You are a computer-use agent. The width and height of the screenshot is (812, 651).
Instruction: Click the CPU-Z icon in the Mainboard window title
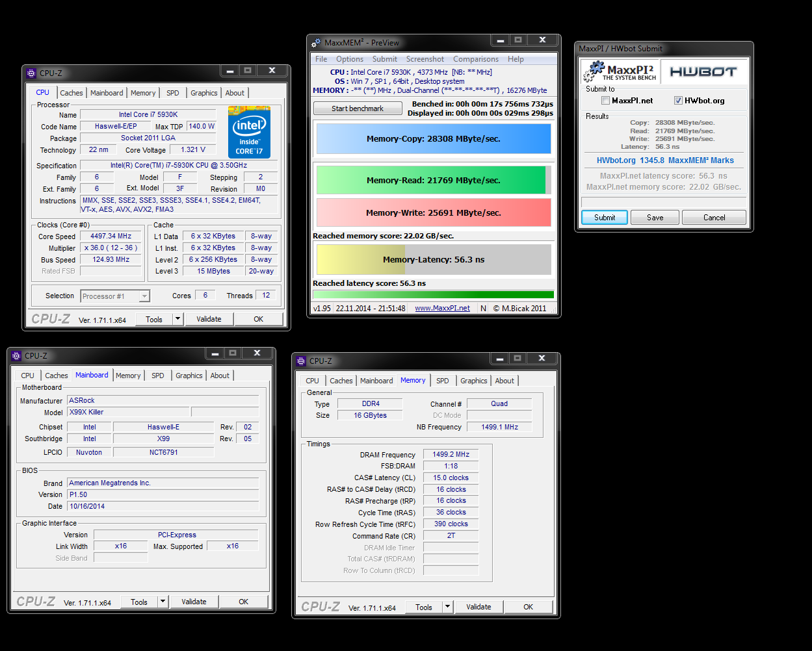(16, 355)
